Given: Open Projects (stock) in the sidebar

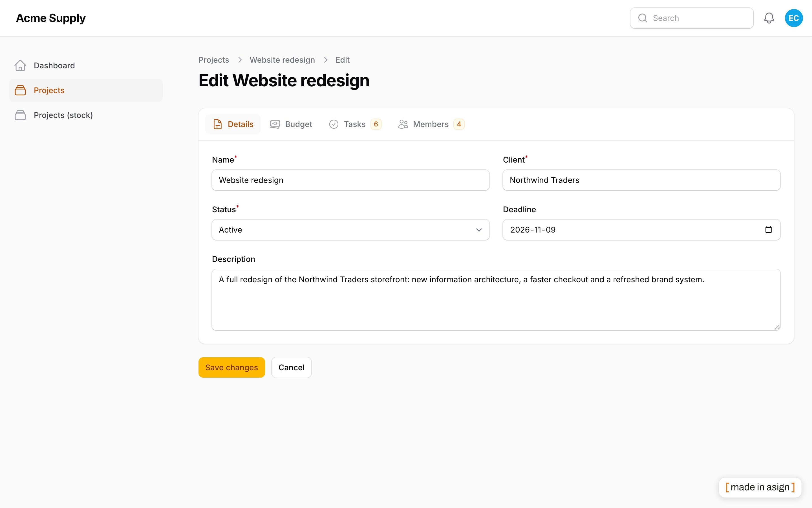Looking at the screenshot, I should (86, 115).
